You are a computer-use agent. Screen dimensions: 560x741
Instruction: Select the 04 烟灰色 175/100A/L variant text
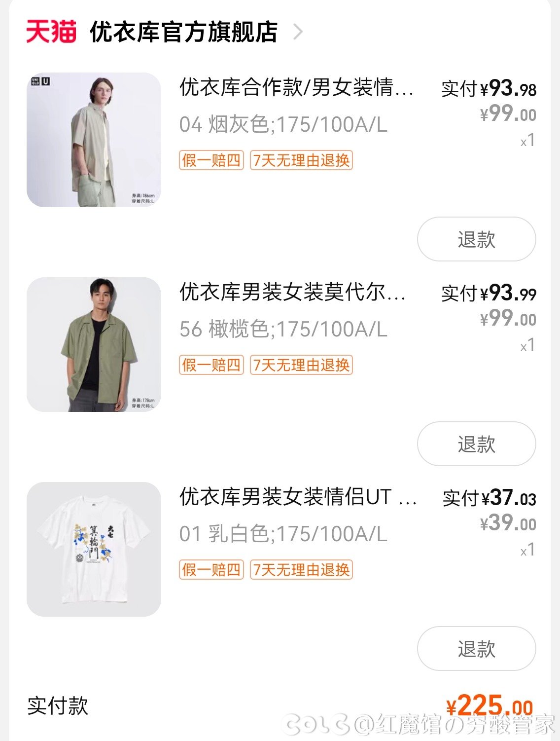tap(283, 124)
